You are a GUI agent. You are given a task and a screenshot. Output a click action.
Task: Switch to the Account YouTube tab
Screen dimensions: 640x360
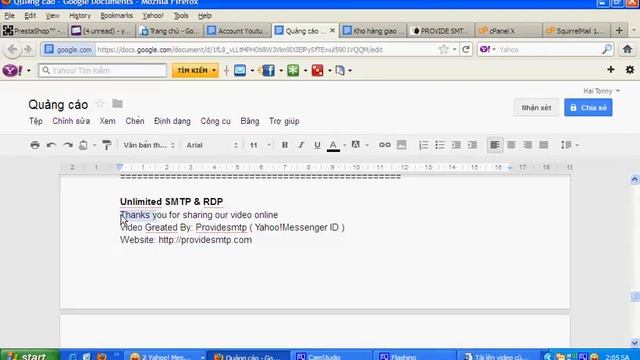238,31
